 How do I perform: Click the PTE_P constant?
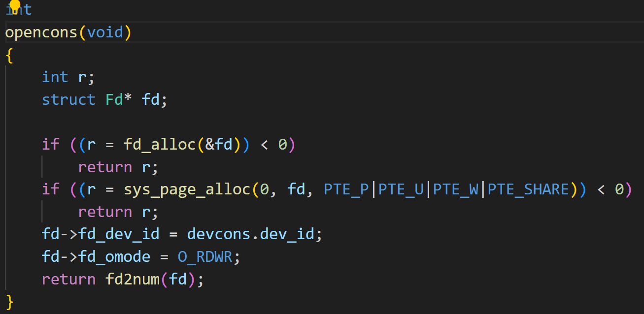(346, 189)
